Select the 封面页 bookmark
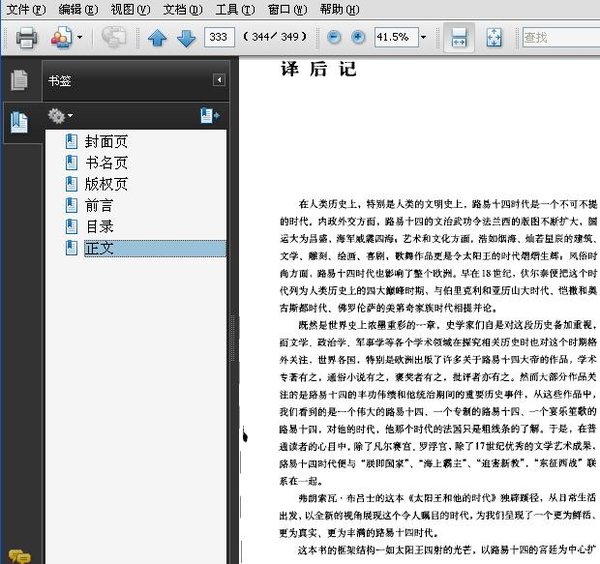This screenshot has height=564, width=600. pos(105,142)
